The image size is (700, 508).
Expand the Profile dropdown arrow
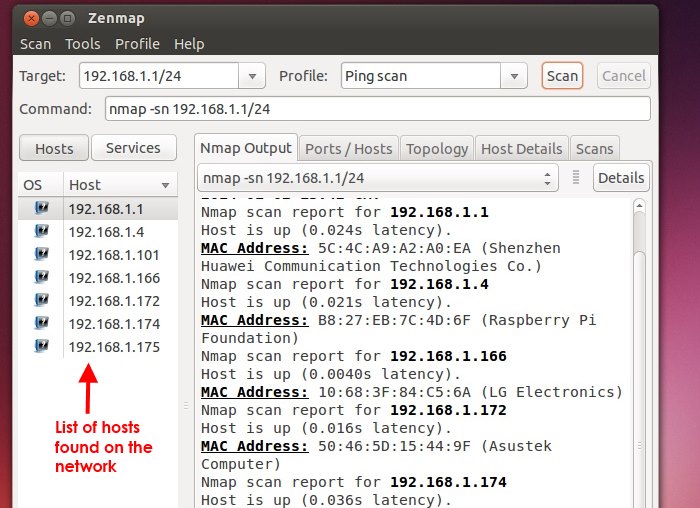click(x=514, y=76)
